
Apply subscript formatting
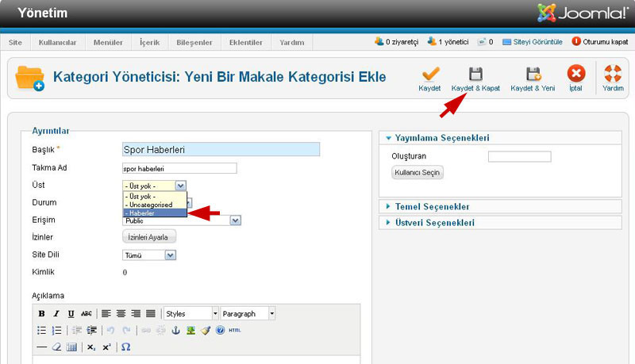click(91, 347)
